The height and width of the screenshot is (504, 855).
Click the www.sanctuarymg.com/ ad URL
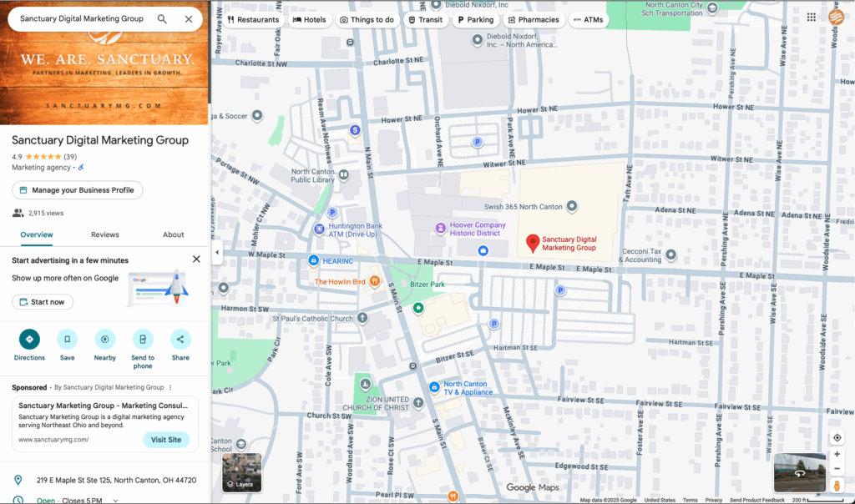(53, 440)
